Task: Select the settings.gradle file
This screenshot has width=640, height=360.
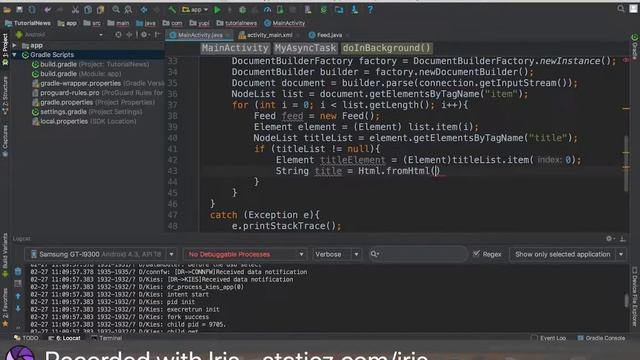Action: 87,112
